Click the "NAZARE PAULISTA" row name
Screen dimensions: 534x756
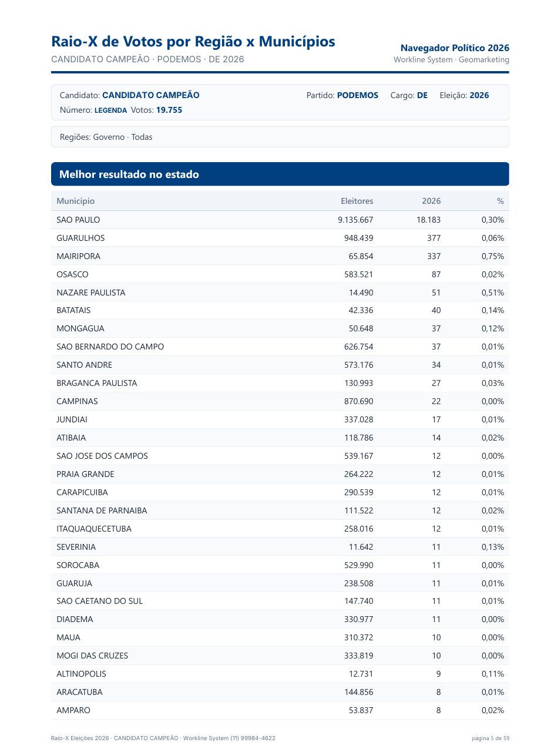(91, 293)
